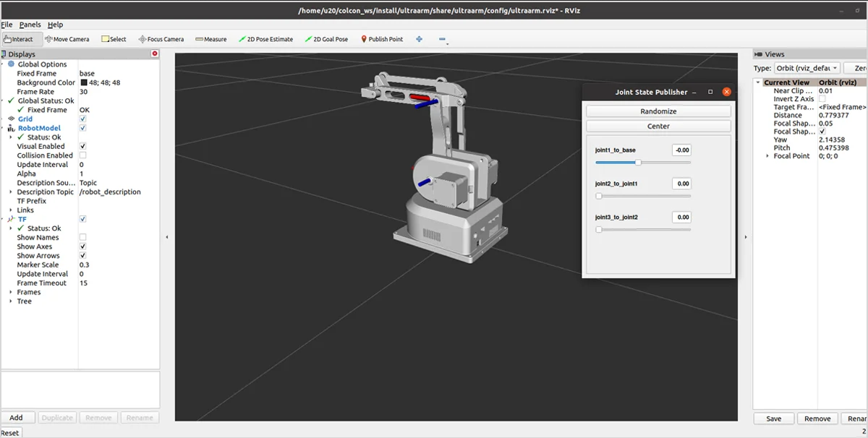Select the 2D Goal Pose tool
868x438 pixels.
click(326, 39)
